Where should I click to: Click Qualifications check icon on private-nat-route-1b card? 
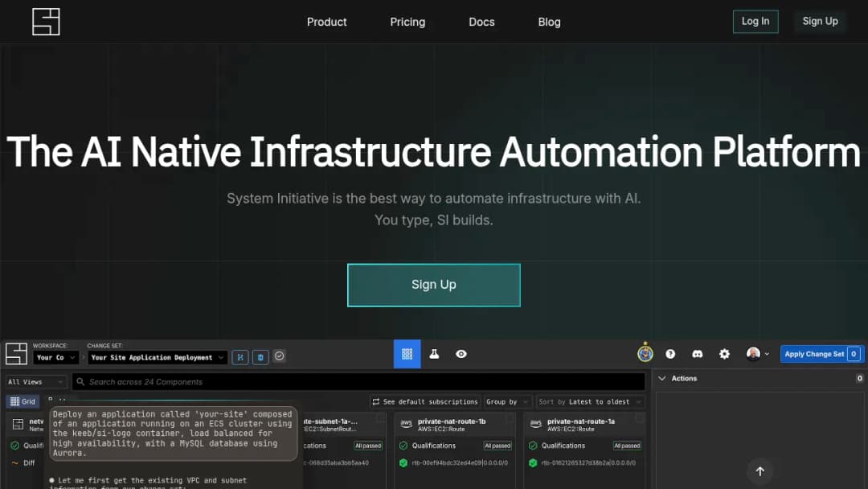(x=403, y=446)
